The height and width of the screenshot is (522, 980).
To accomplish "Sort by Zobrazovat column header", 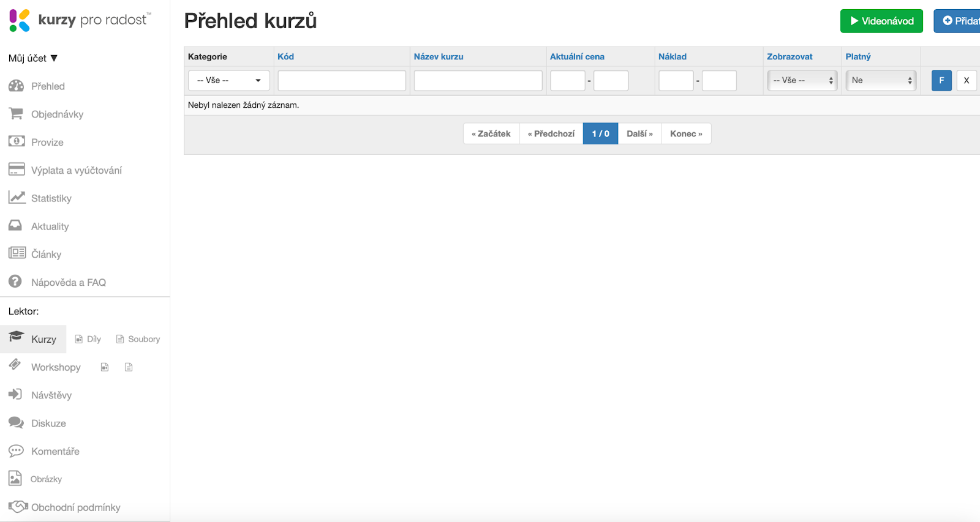I will [x=790, y=56].
